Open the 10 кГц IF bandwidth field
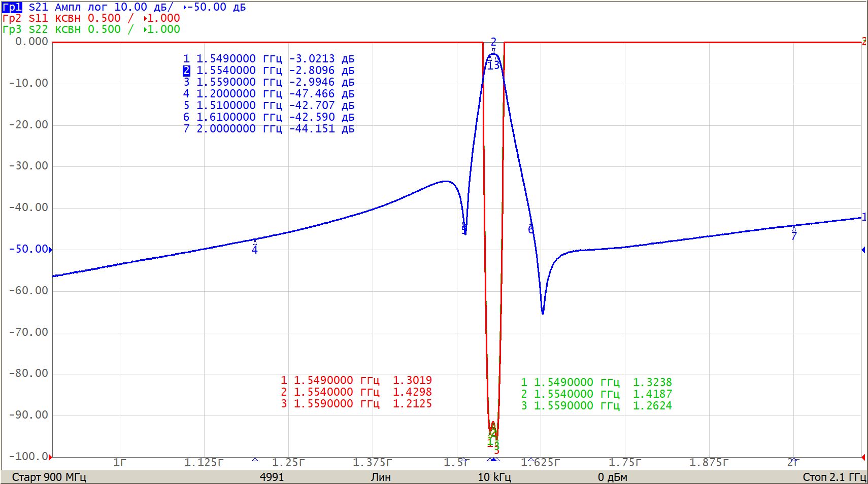Image resolution: width=868 pixels, height=484 pixels. [x=494, y=477]
